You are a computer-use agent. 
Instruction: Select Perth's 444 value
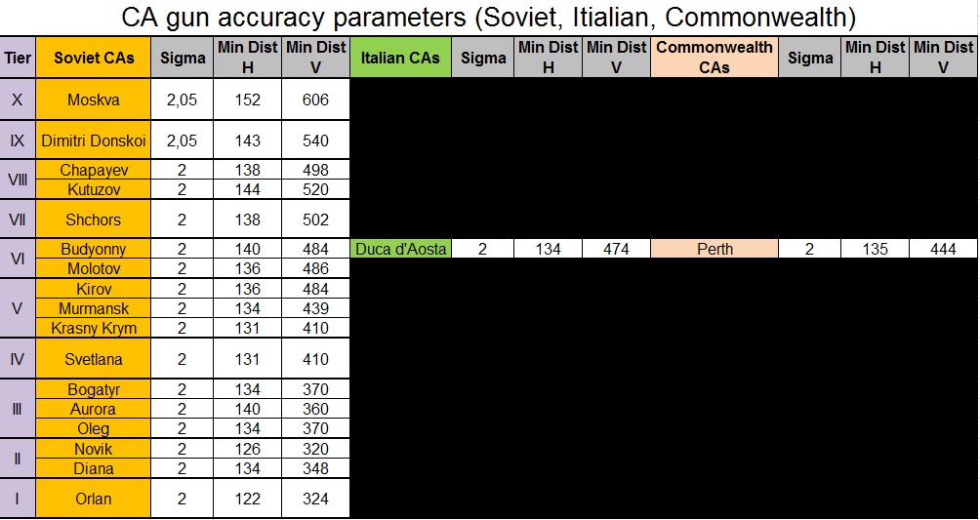(x=943, y=249)
